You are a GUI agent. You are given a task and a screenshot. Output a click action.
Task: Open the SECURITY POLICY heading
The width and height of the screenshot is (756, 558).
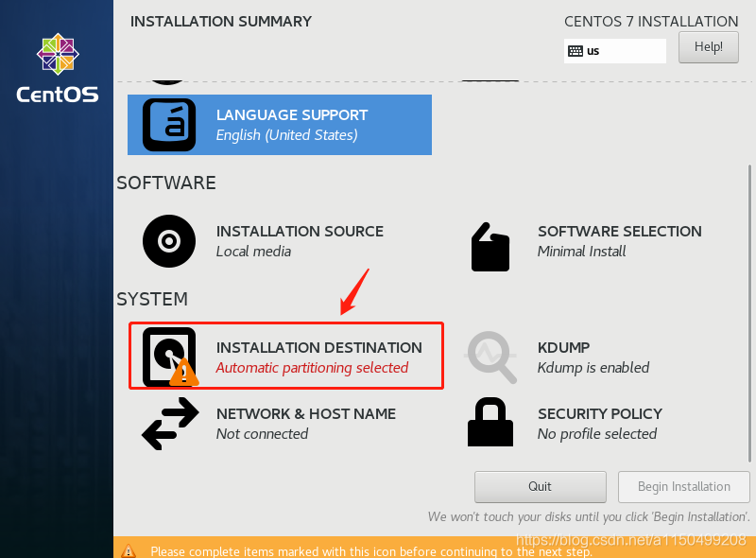tap(600, 413)
